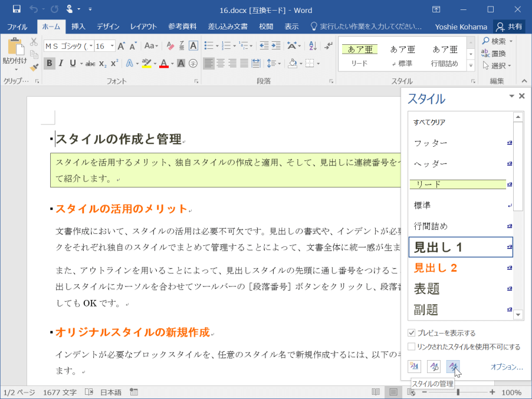The height and width of the screenshot is (399, 532).
Task: Click the Undo arrow icon
Action: coord(33,9)
